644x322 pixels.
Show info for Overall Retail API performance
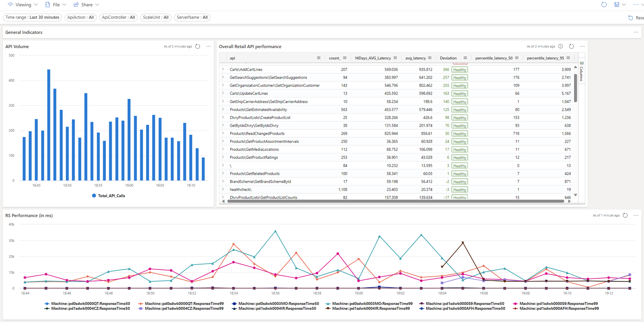[x=560, y=46]
